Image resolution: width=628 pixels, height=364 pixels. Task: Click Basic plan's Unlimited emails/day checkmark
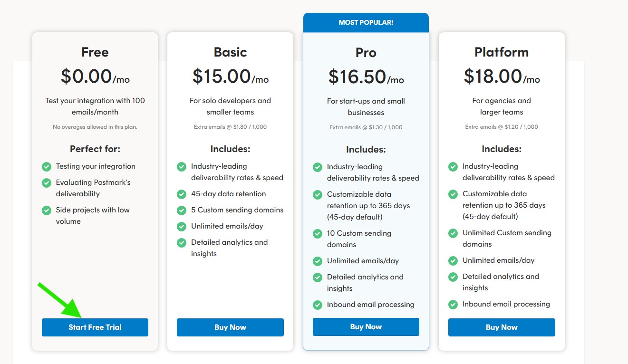pos(182,227)
